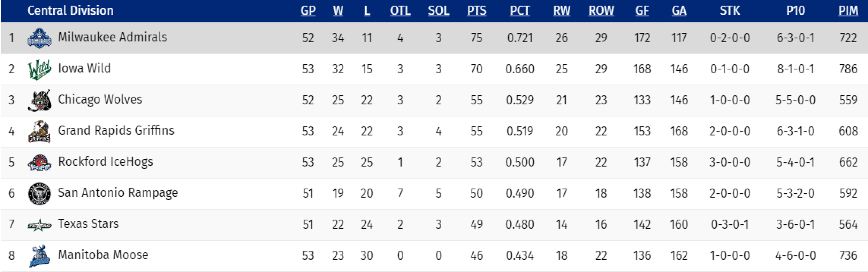This screenshot has width=868, height=272.
Task: Open the Texas Stars team name
Action: (88, 224)
